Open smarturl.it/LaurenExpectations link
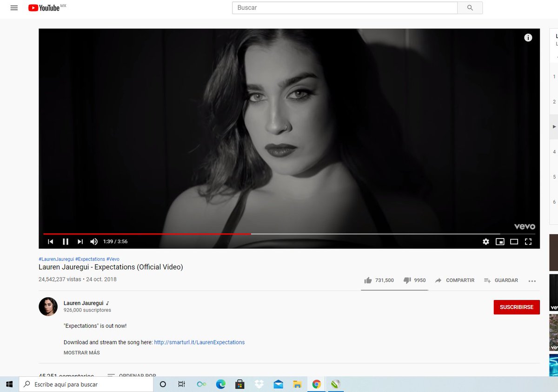The width and height of the screenshot is (558, 392). pyautogui.click(x=199, y=342)
